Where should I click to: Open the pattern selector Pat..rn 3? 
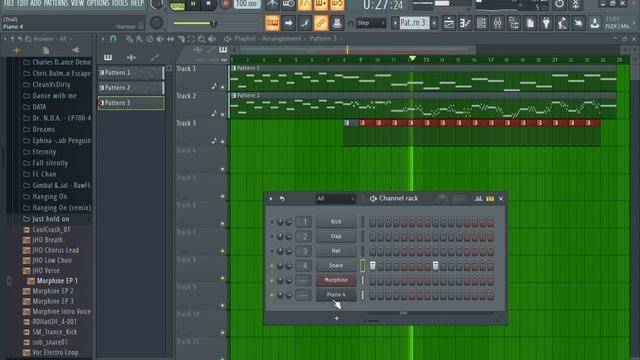click(413, 23)
